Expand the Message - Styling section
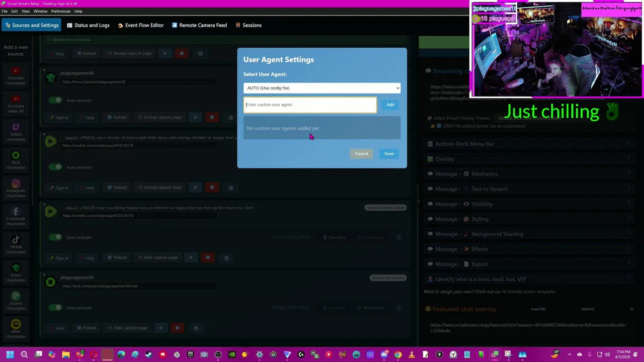This screenshot has height=362, width=644. tap(529, 219)
